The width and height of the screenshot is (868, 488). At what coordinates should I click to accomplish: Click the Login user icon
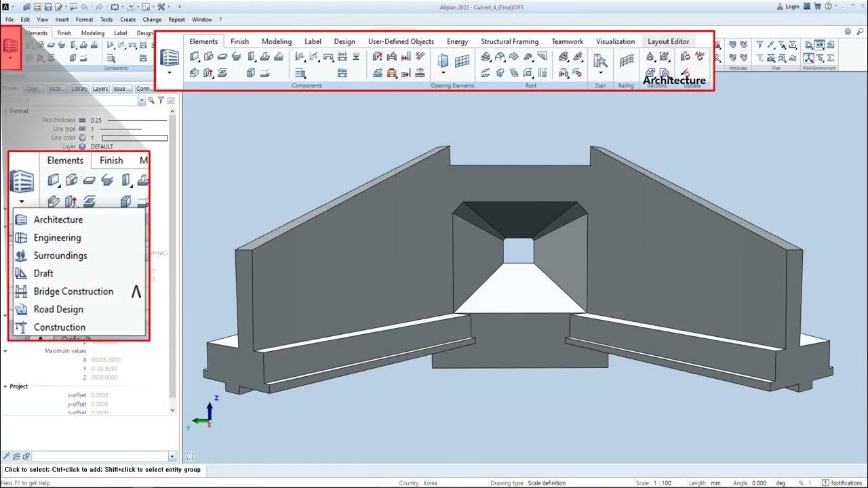(x=778, y=6)
